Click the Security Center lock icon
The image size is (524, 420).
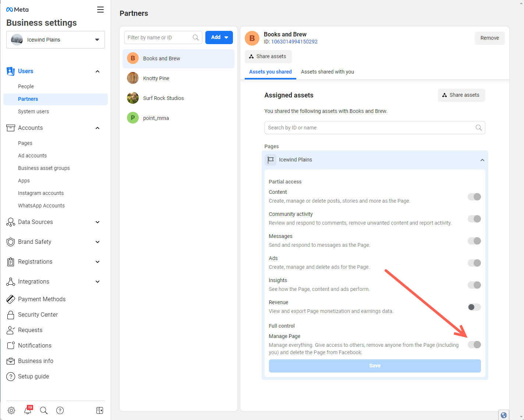pyautogui.click(x=11, y=315)
